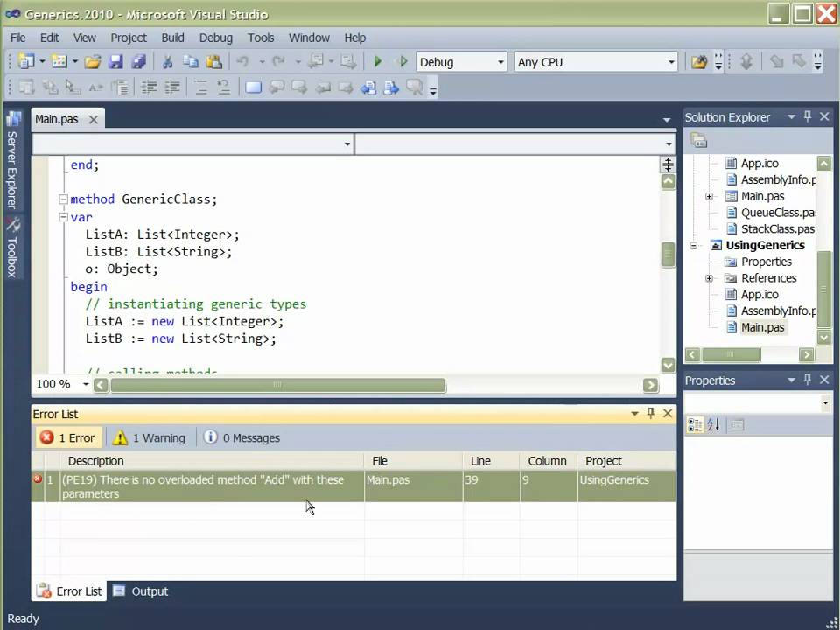The image size is (840, 630).
Task: Pin the Solution Explorer panel
Action: [808, 116]
